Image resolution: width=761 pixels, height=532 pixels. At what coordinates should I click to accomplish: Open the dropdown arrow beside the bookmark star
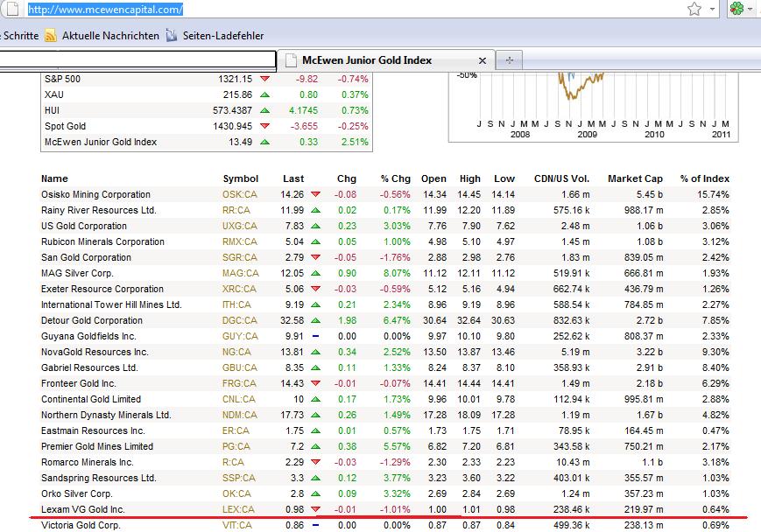coord(714,10)
